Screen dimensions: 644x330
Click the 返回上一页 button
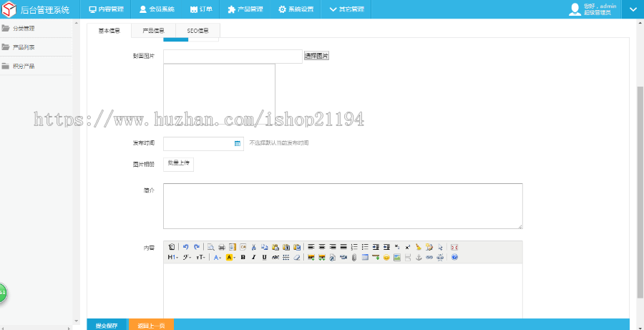[x=151, y=325]
